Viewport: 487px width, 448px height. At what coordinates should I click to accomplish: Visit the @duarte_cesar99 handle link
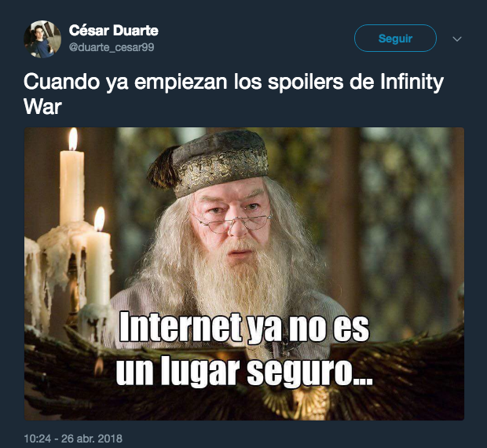point(112,47)
